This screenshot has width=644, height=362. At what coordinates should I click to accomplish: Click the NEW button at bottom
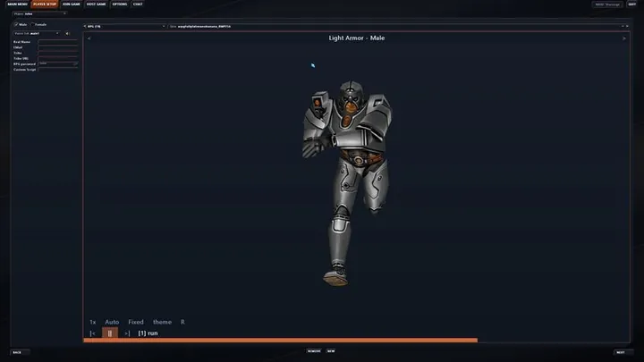(331, 351)
